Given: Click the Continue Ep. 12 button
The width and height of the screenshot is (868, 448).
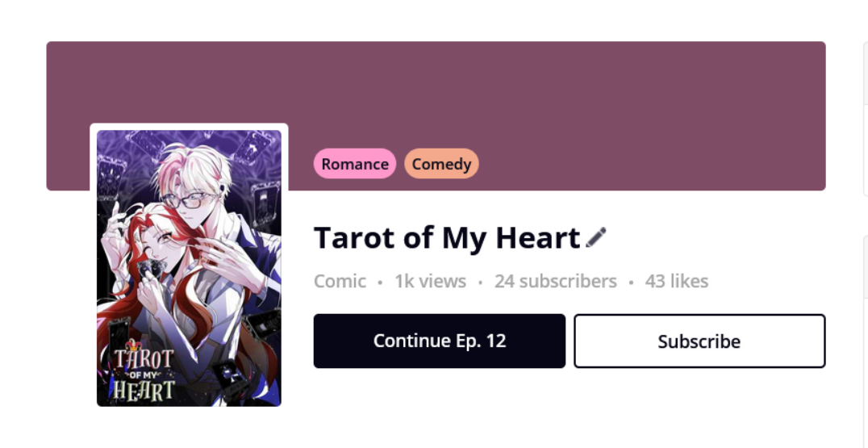Looking at the screenshot, I should [x=440, y=341].
